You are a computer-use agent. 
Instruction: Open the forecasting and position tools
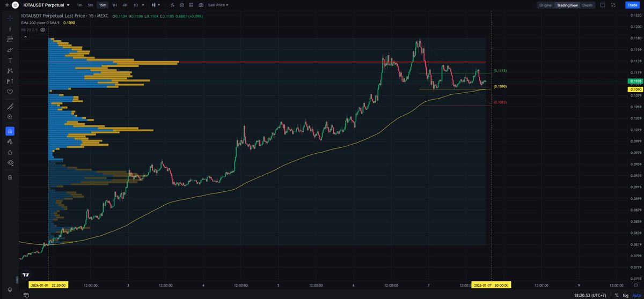click(x=10, y=81)
